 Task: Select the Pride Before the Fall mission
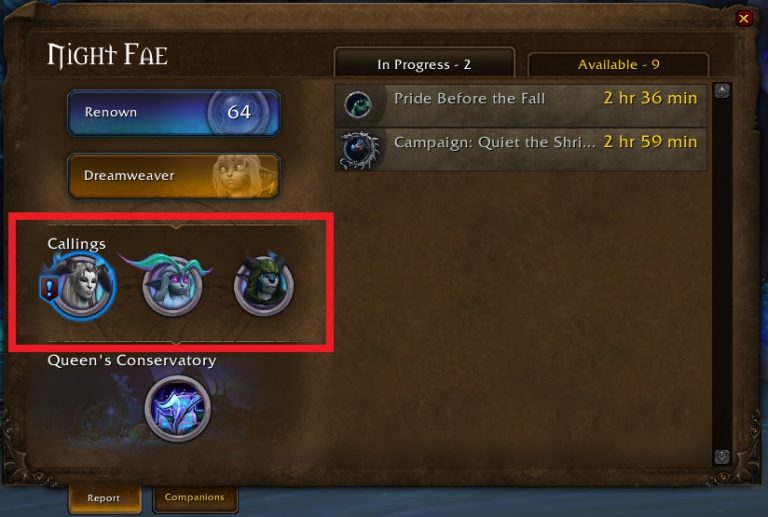click(521, 105)
